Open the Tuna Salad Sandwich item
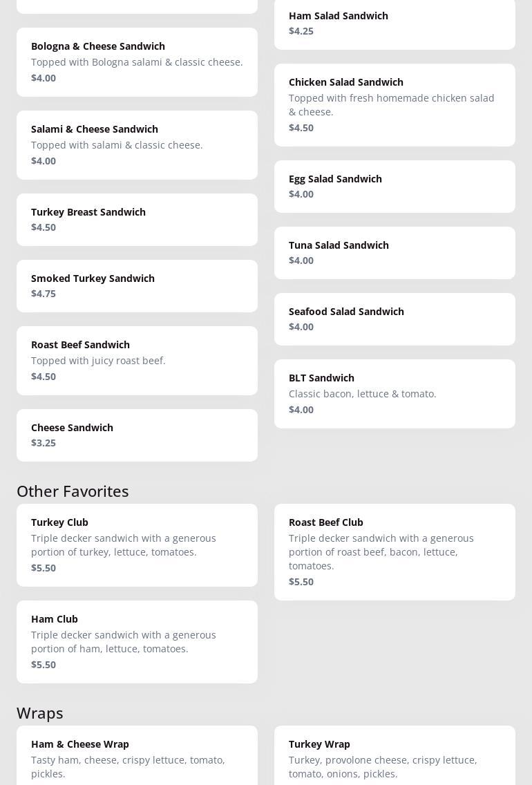 [x=394, y=253]
